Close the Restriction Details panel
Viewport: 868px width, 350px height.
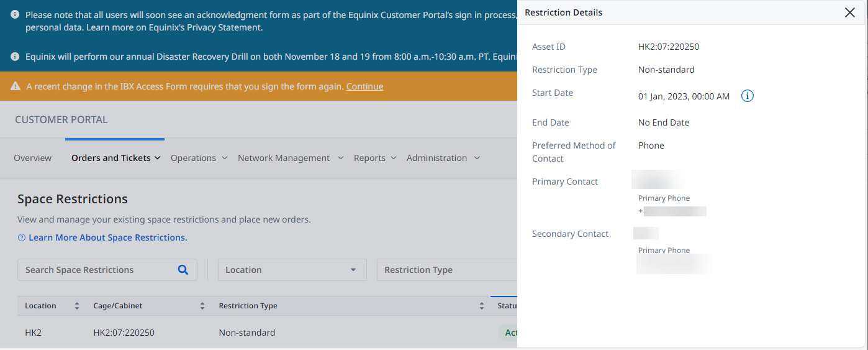coord(849,12)
